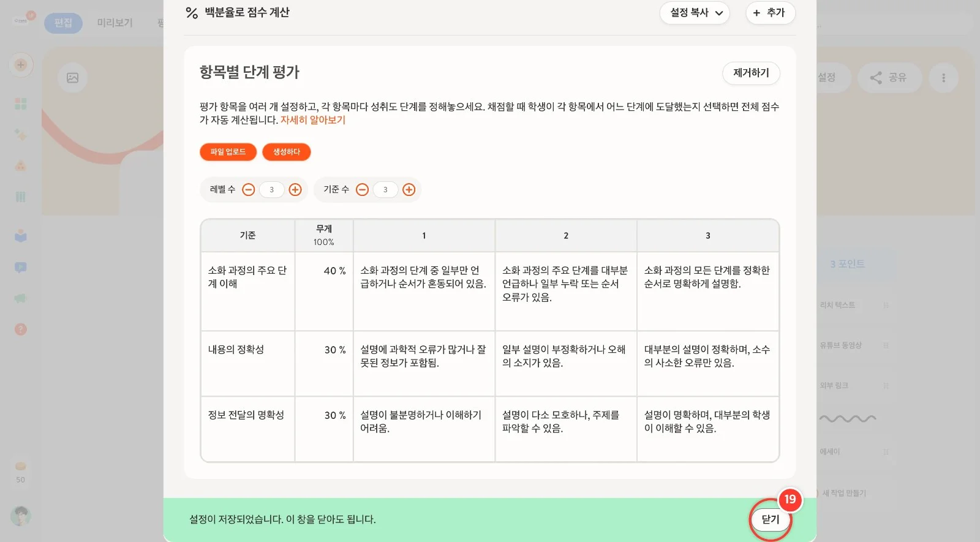
Task: Edit the 40 % weight cell
Action: [324, 292]
